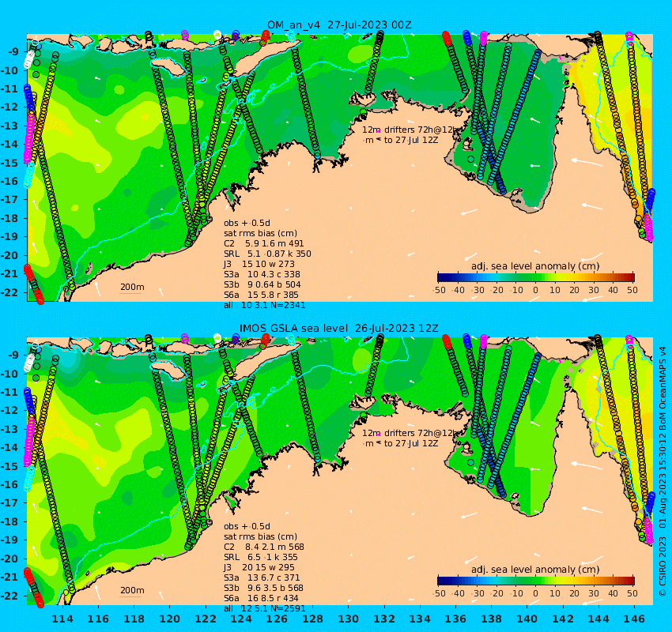Select the stats row 'S3b 9.6 3.5 b 568'
Screen dimensions: 672x632
pos(263,588)
